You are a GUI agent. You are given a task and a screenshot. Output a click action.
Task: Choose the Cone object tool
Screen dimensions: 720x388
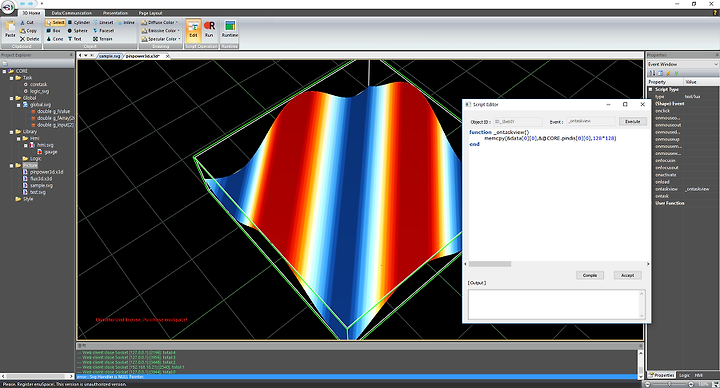(x=55, y=39)
